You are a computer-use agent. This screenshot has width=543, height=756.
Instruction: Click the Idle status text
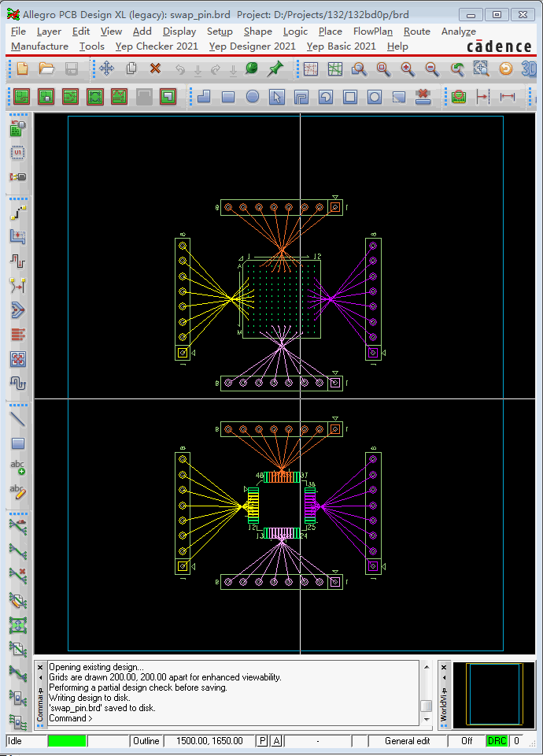coord(15,741)
